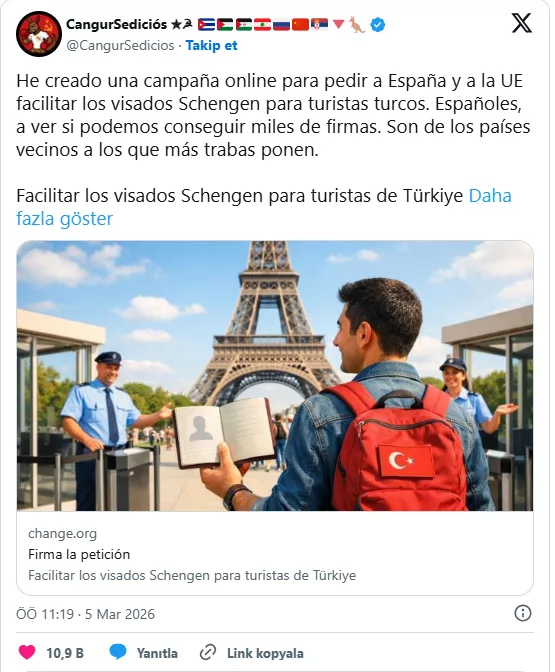Click the kangaroo emoji in display name
The height and width of the screenshot is (672, 555).
pyautogui.click(x=357, y=25)
